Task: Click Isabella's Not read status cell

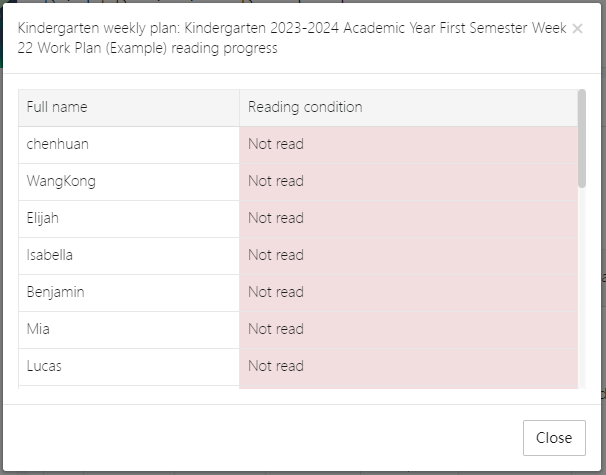Action: click(408, 255)
